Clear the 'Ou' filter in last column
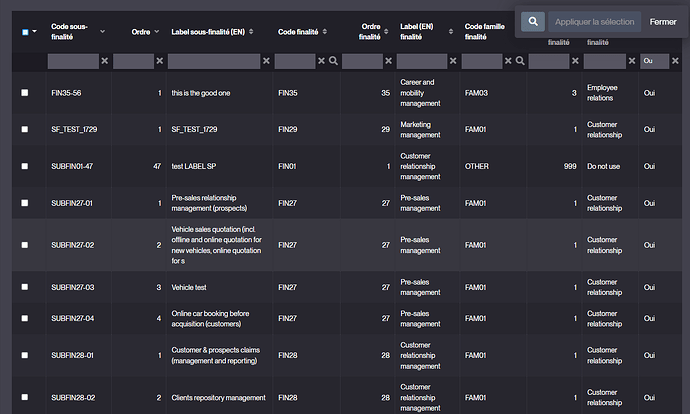 click(x=676, y=61)
